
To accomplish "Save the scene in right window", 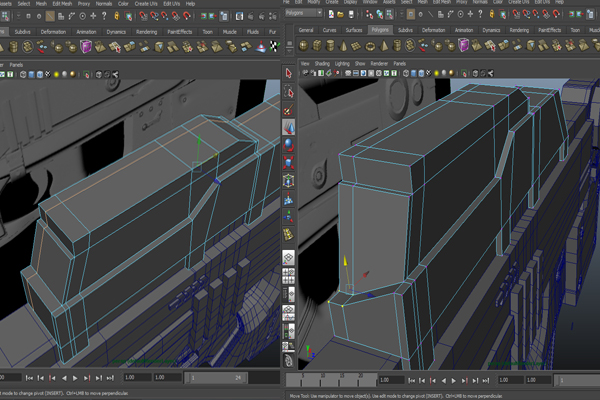I will [351, 15].
